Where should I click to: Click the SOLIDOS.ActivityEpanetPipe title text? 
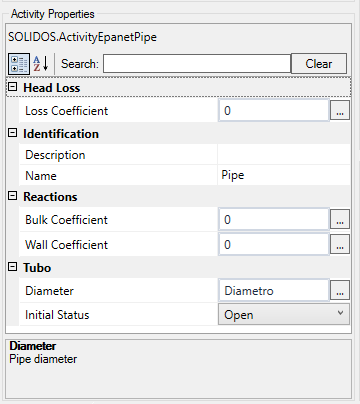pyautogui.click(x=82, y=37)
